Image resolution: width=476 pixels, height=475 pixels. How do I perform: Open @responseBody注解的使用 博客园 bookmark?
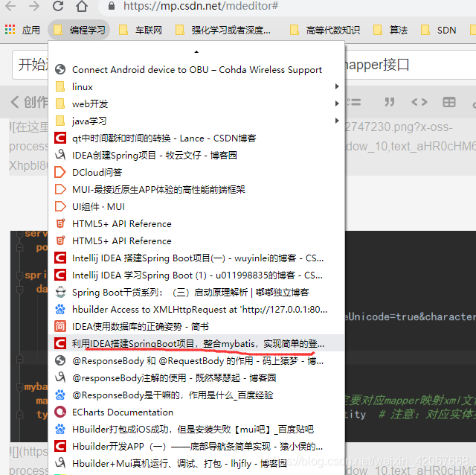(196, 377)
